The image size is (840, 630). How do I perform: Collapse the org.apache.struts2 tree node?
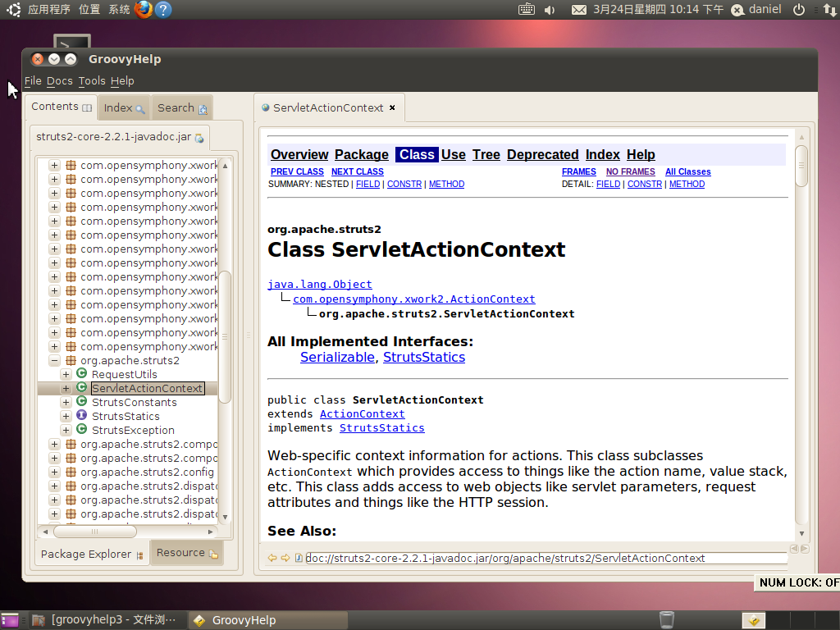(x=54, y=360)
